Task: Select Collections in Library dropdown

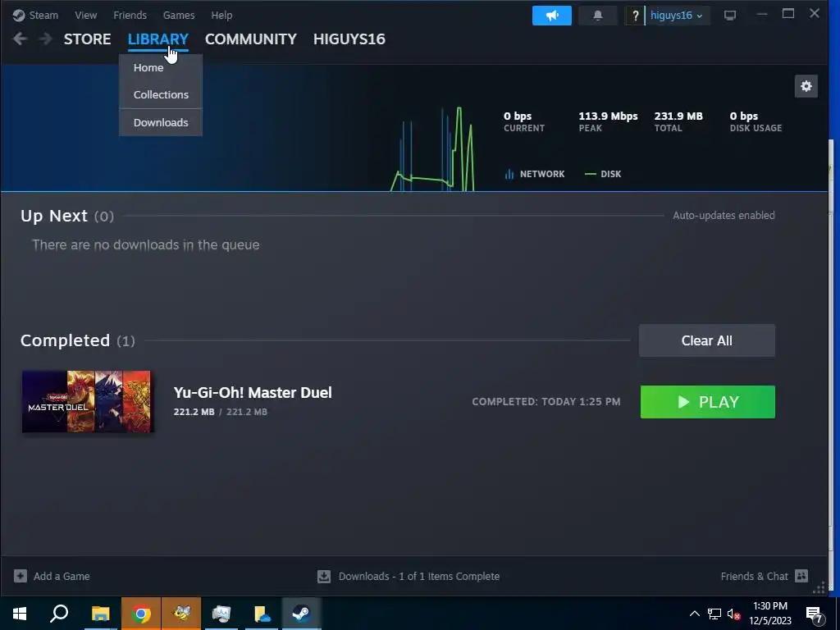Action: coord(161,94)
